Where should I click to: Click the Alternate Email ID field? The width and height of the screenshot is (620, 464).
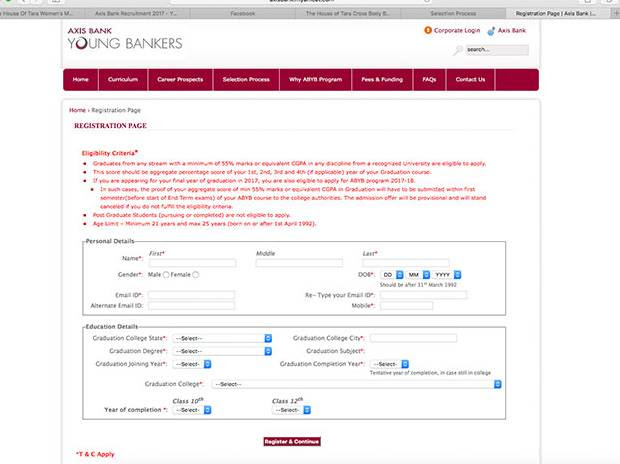pyautogui.click(x=191, y=306)
